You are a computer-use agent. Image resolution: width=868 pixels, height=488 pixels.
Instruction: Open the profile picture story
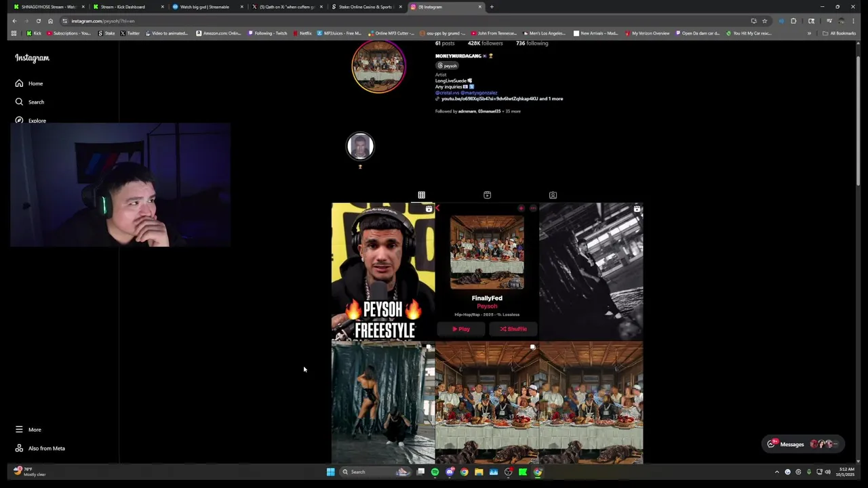pos(378,66)
